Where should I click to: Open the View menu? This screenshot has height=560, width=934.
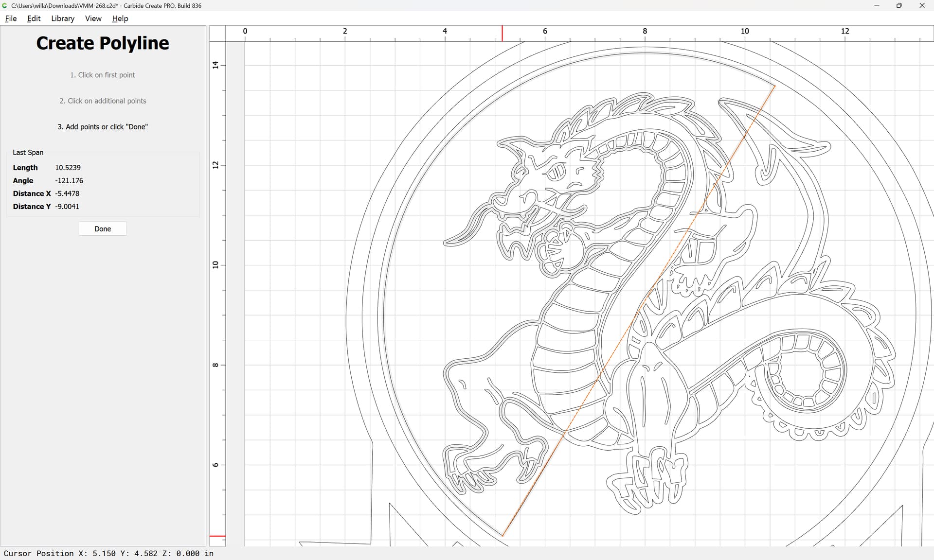(x=93, y=18)
